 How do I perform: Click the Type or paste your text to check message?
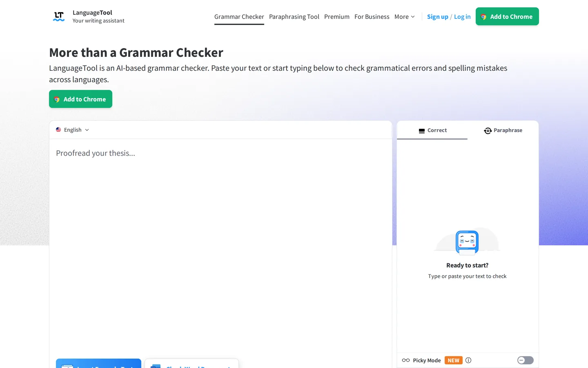pyautogui.click(x=467, y=276)
